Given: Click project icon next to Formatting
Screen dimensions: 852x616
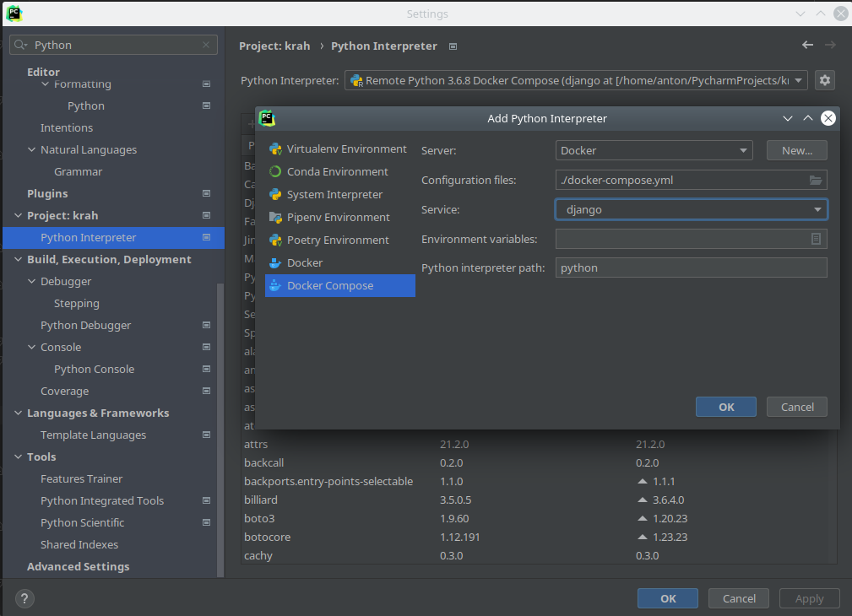Looking at the screenshot, I should click(x=207, y=84).
